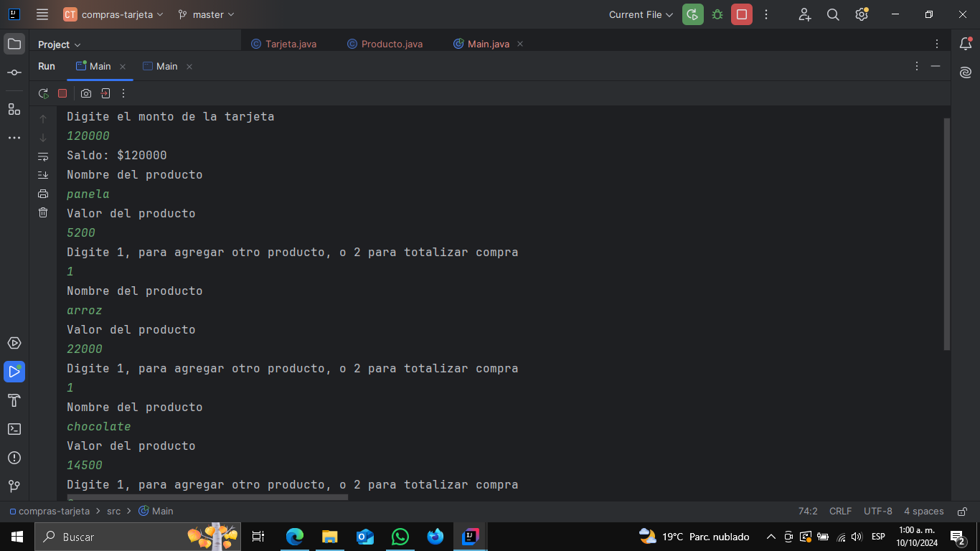
Task: Click the down arrow in console gutter
Action: tap(43, 138)
